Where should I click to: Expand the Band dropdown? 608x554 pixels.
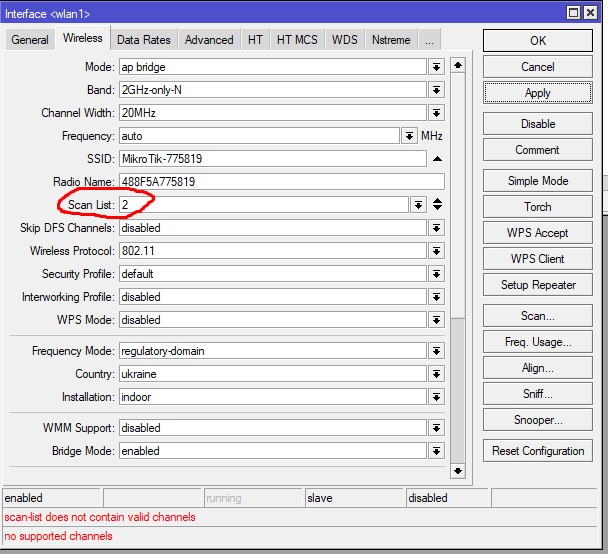(436, 90)
